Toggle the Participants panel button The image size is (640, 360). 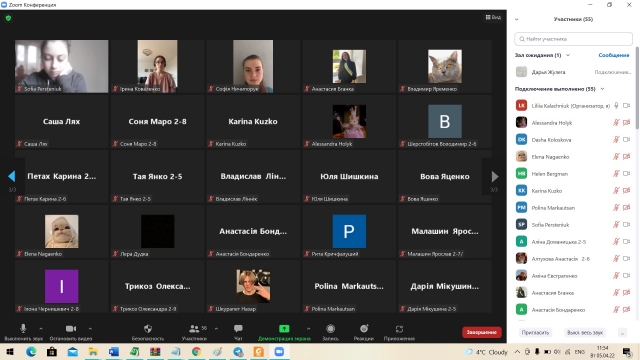[194, 332]
